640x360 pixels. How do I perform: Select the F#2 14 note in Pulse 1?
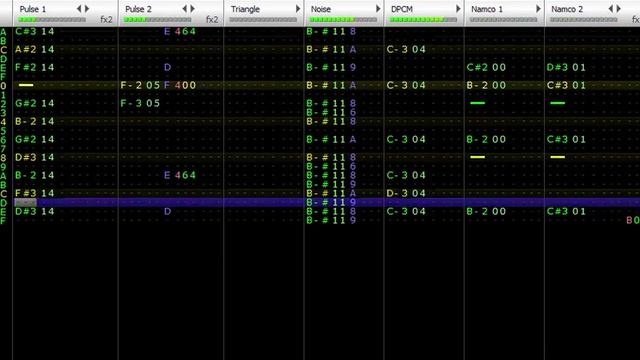pos(35,67)
